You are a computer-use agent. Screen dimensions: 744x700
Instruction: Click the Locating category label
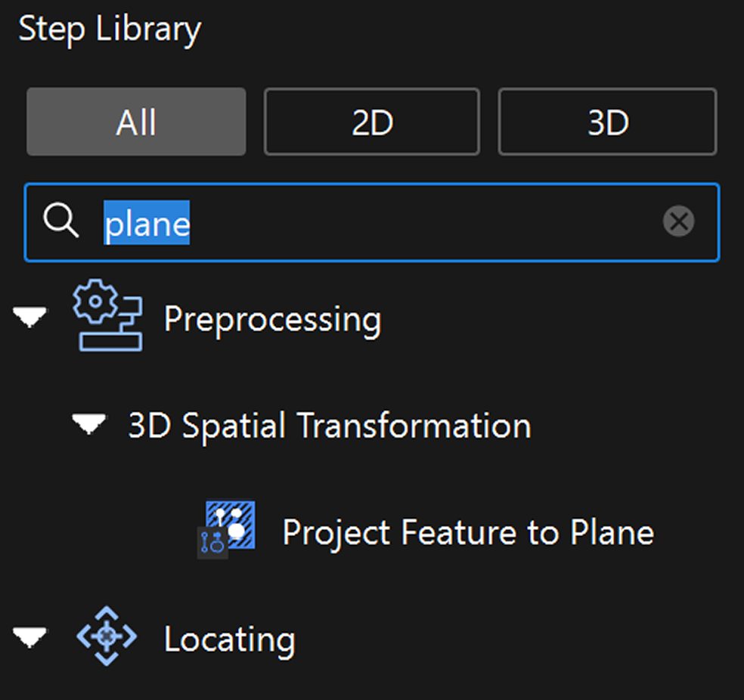click(228, 639)
